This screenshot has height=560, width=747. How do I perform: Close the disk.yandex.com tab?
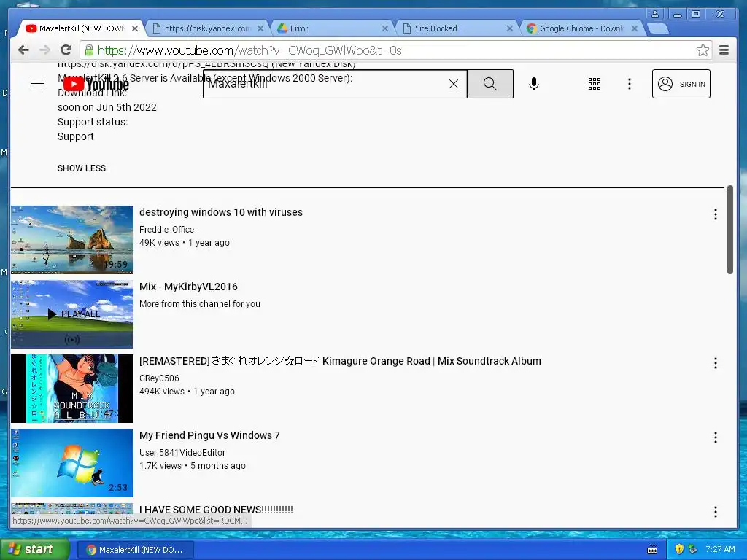260,28
